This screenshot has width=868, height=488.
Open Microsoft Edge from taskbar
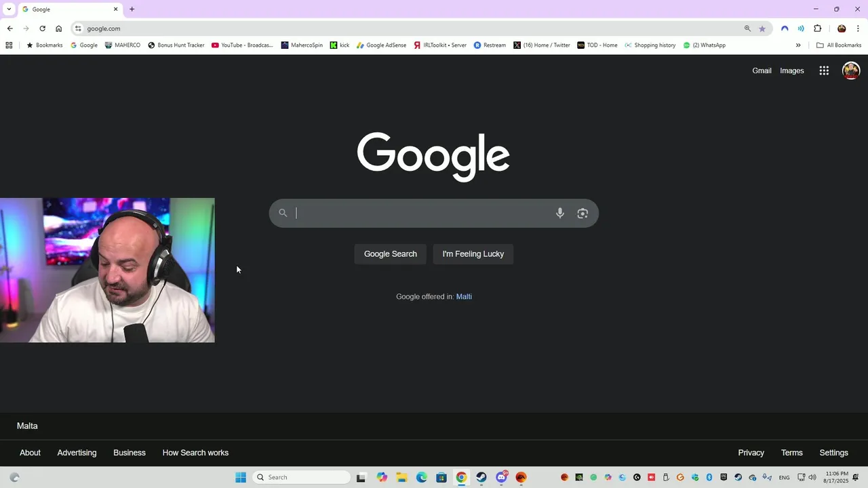(421, 477)
